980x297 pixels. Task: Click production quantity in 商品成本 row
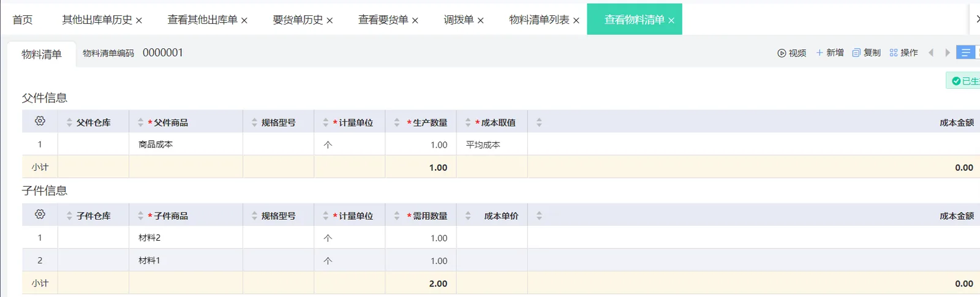click(x=421, y=145)
